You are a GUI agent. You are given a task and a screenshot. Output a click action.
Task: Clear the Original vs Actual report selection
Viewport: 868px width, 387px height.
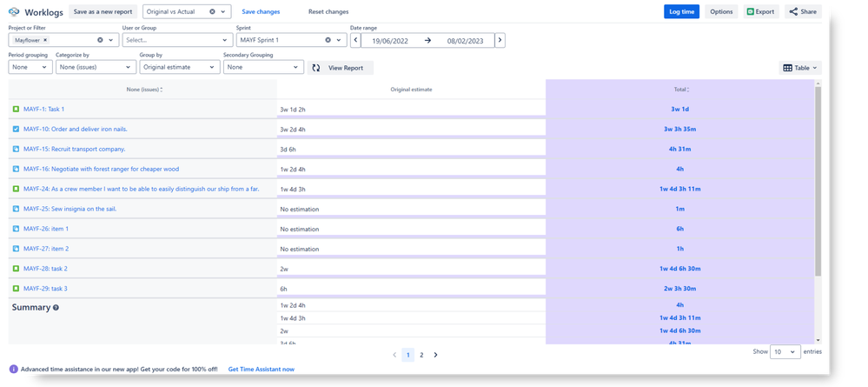click(x=212, y=11)
